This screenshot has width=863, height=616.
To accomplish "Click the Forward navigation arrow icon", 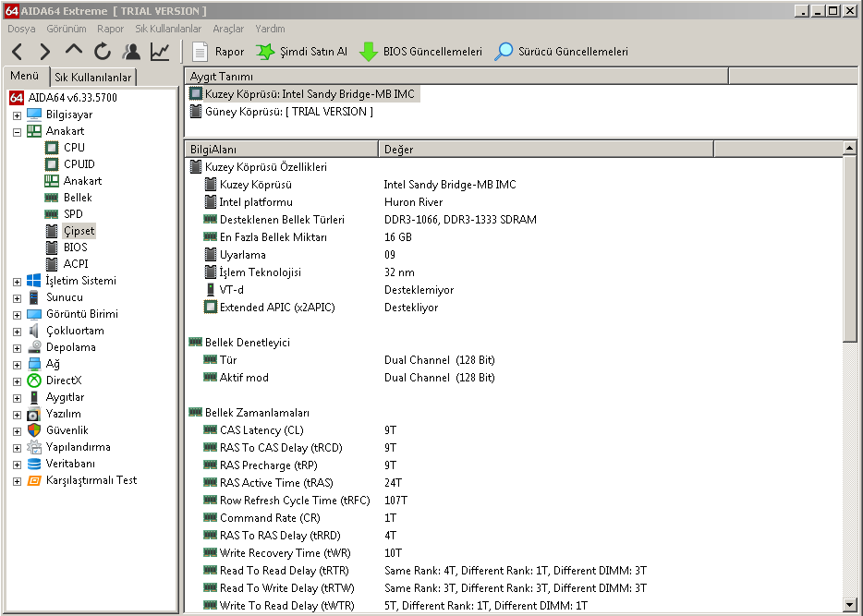I will 45,52.
